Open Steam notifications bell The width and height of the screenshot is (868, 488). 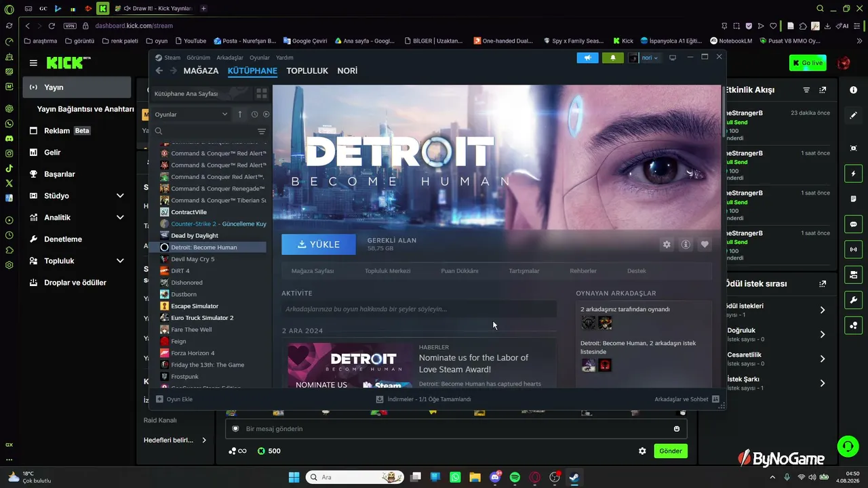[613, 58]
